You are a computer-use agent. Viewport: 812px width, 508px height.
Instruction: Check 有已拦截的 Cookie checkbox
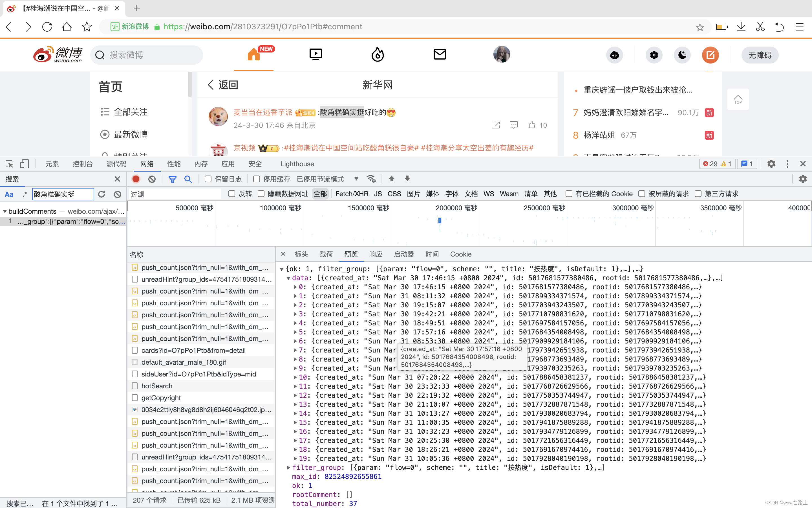(569, 194)
